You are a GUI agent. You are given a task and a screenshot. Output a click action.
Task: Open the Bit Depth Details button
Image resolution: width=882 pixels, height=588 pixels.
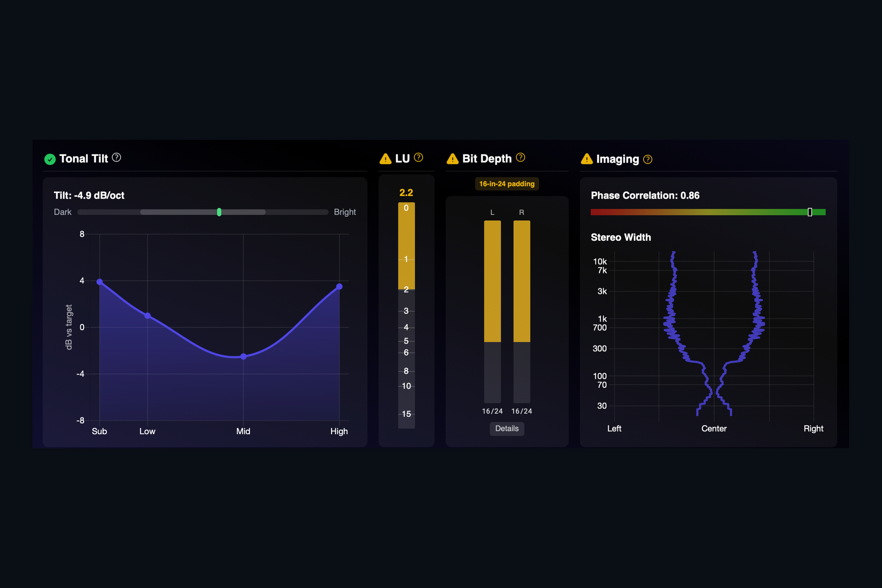tap(507, 429)
